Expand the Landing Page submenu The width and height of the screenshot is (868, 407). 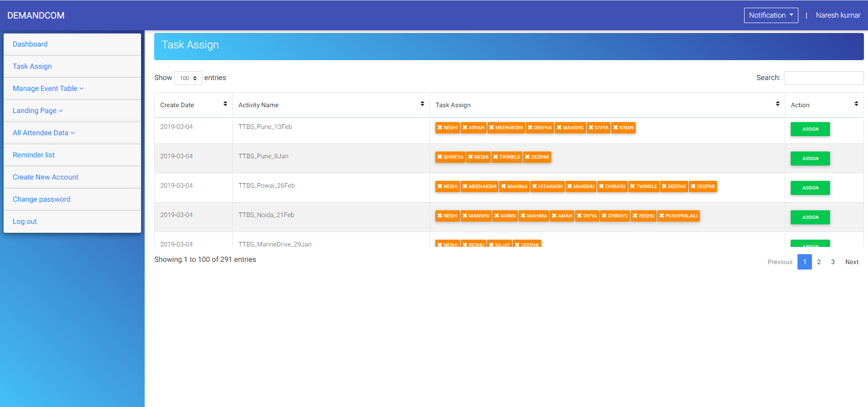[38, 111]
